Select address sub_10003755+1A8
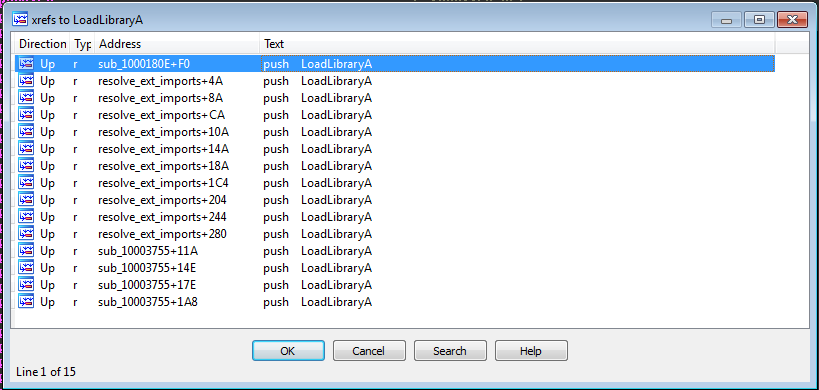Viewport: 819px width, 390px height. tap(148, 302)
